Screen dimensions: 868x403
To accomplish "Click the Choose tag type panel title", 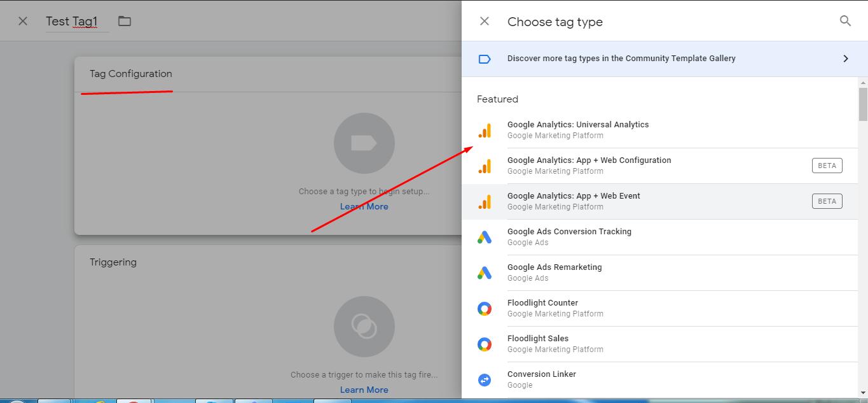I will click(555, 22).
